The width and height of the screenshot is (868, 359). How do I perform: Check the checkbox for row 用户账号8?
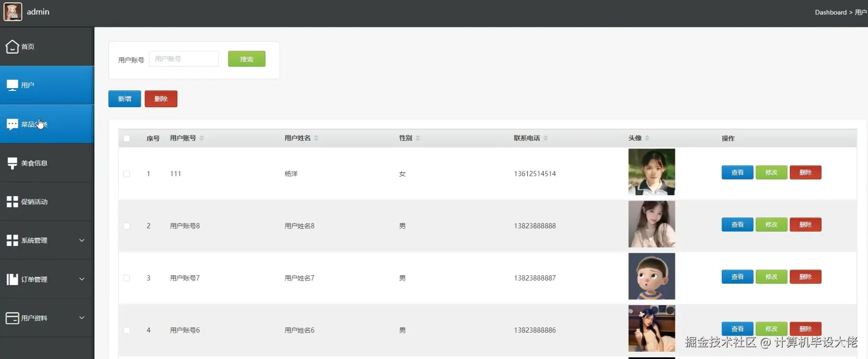126,226
